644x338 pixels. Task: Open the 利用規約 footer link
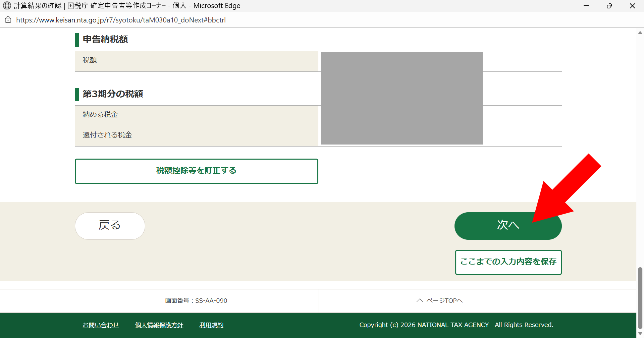point(211,325)
